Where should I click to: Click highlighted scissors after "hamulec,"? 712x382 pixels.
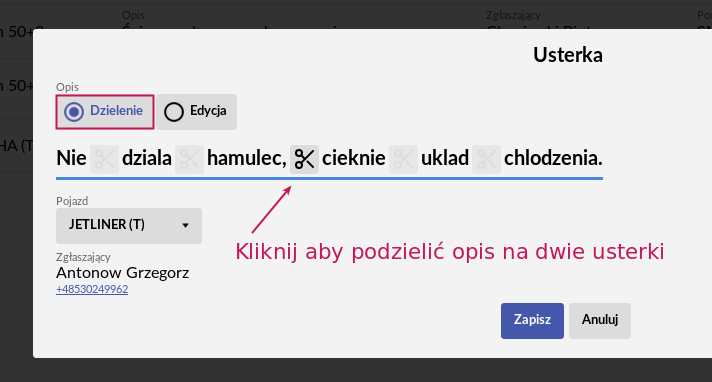click(304, 159)
